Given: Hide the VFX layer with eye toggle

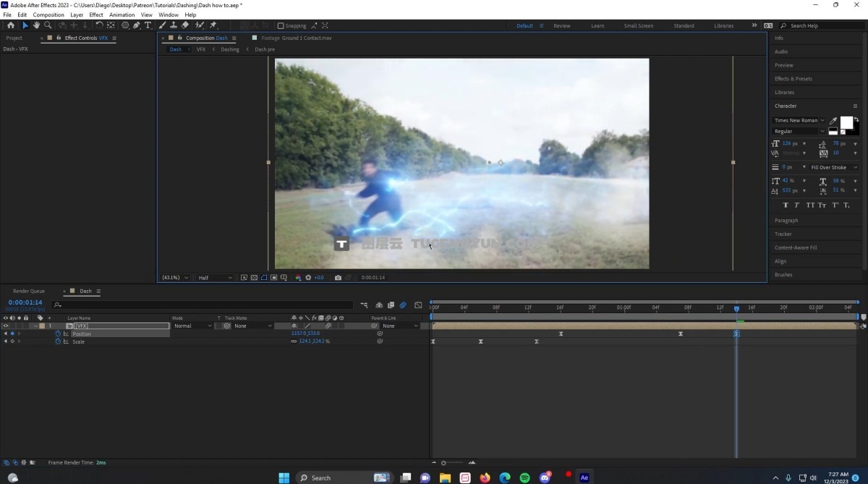Looking at the screenshot, I should pyautogui.click(x=5, y=326).
